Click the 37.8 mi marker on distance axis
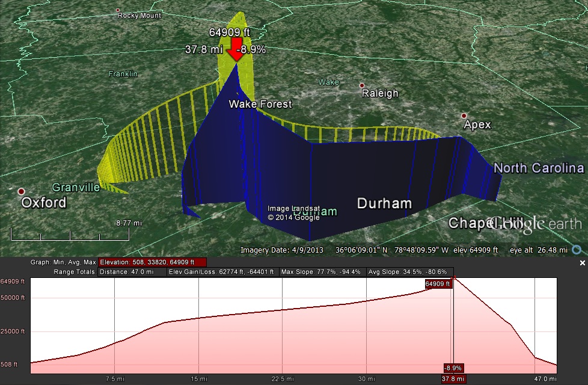 [453, 379]
